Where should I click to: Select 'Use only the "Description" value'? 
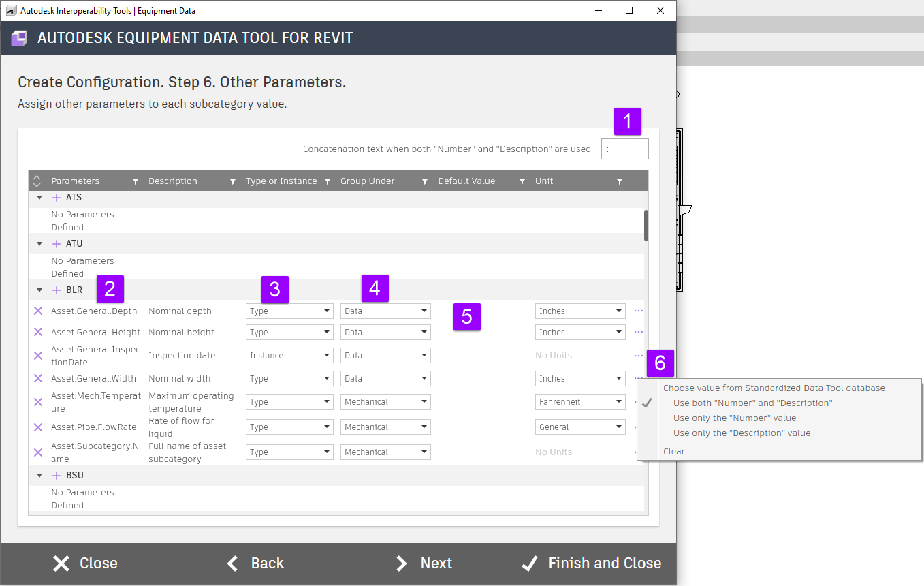pyautogui.click(x=742, y=433)
